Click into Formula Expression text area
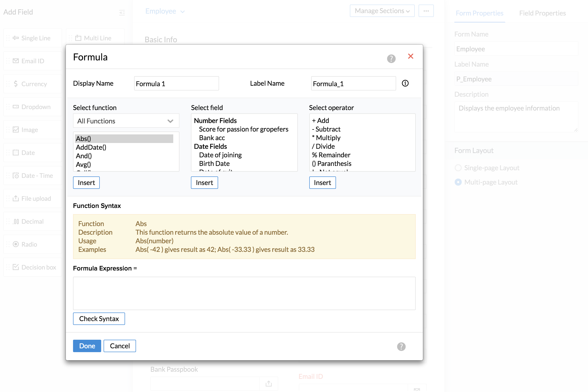The width and height of the screenshot is (588, 392). point(244,293)
